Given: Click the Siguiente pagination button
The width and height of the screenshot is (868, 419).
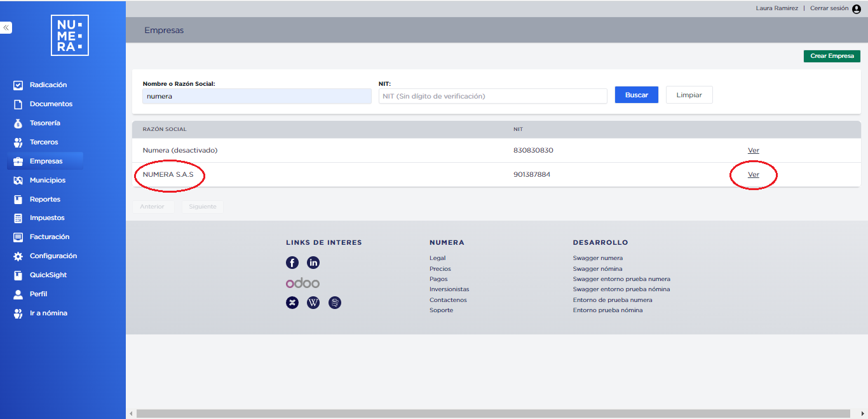Looking at the screenshot, I should point(203,207).
